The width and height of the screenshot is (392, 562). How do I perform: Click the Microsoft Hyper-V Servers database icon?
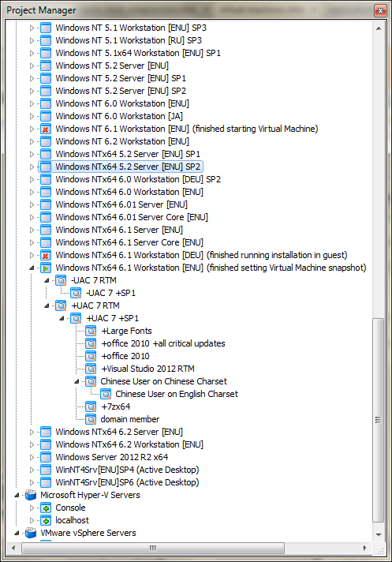pyautogui.click(x=31, y=495)
